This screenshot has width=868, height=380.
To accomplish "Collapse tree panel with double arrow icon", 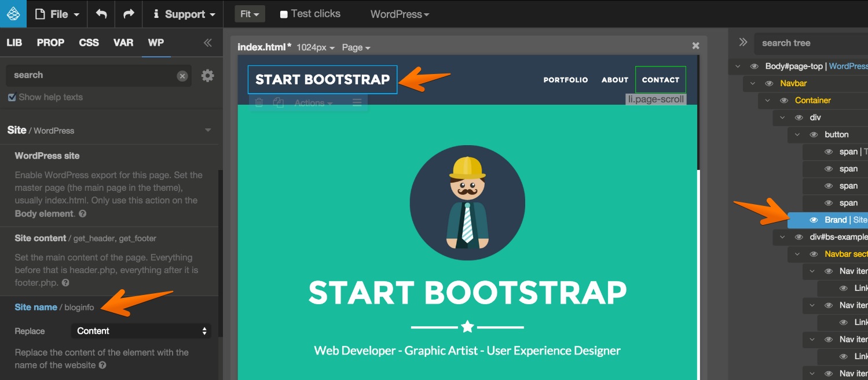I will click(x=743, y=42).
